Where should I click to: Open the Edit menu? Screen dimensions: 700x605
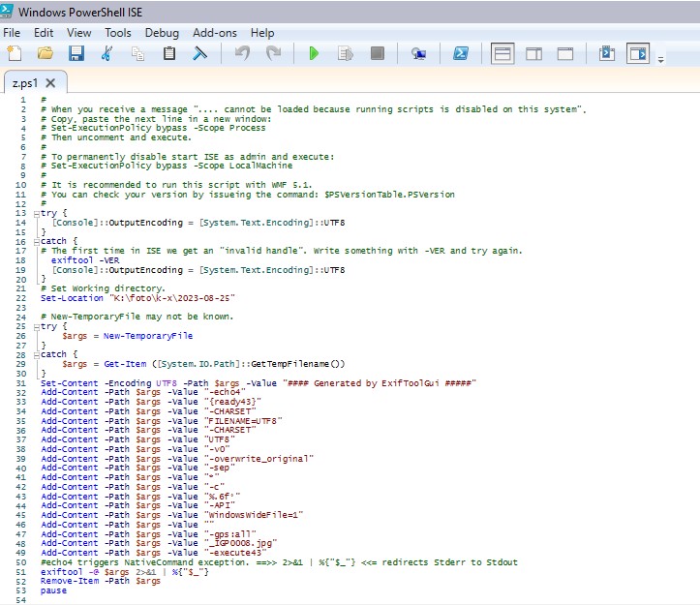[x=44, y=33]
